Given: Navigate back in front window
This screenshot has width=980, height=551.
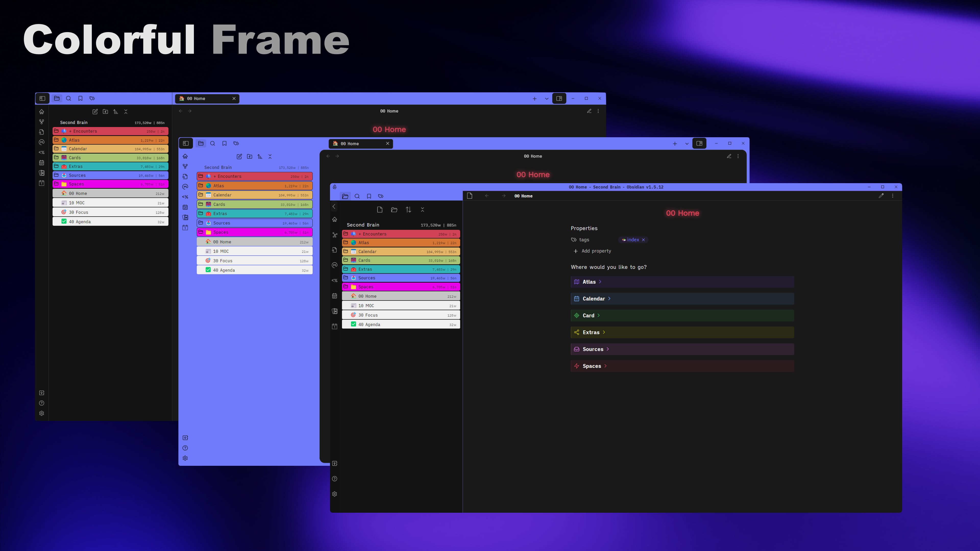Looking at the screenshot, I should point(487,196).
